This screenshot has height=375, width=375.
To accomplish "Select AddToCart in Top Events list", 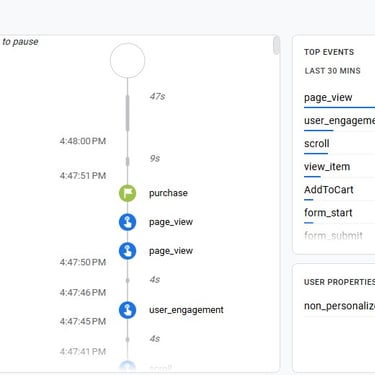I will tap(329, 190).
